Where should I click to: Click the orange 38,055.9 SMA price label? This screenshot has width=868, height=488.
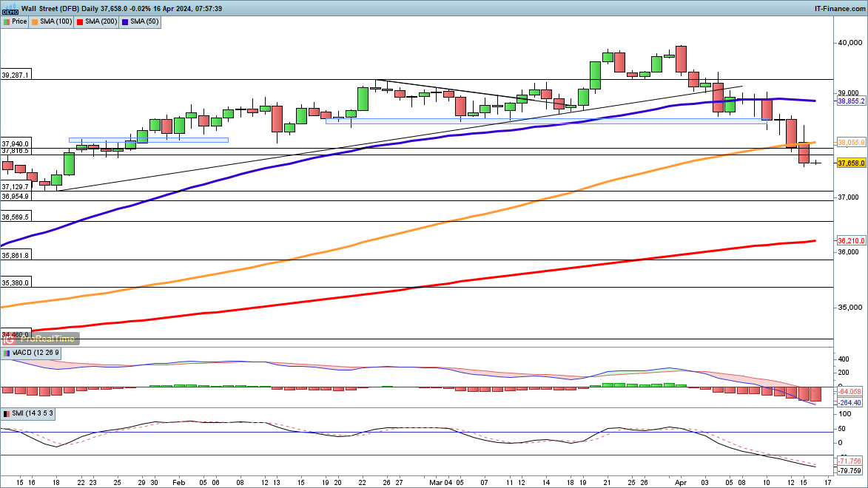(x=851, y=142)
